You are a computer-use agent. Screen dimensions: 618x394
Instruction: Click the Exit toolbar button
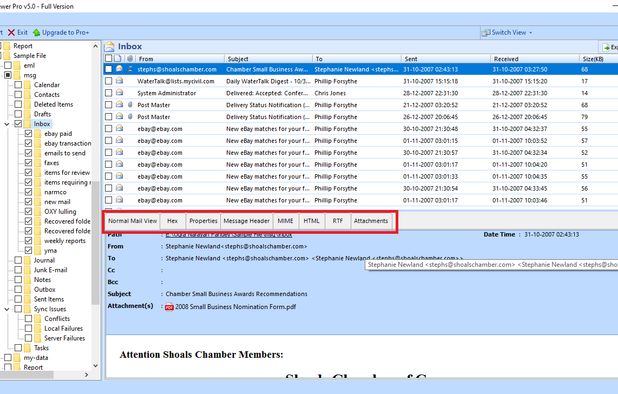(x=18, y=32)
